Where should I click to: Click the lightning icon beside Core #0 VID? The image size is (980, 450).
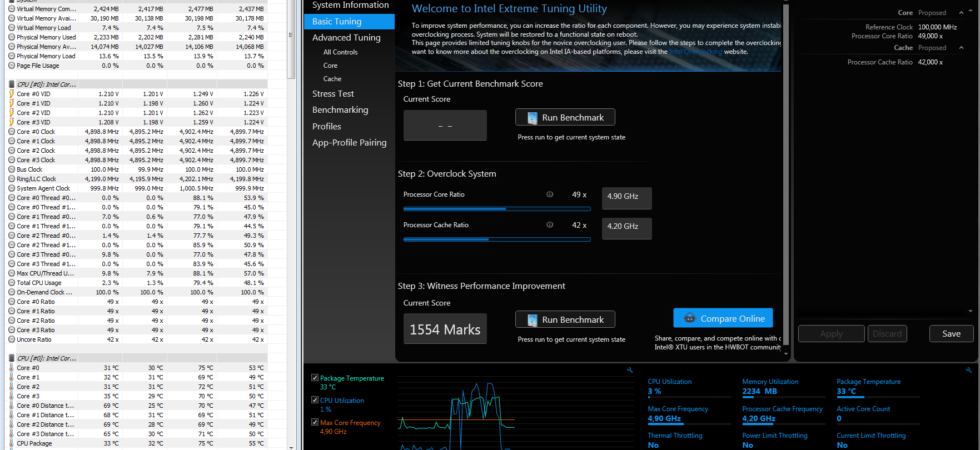click(x=11, y=94)
